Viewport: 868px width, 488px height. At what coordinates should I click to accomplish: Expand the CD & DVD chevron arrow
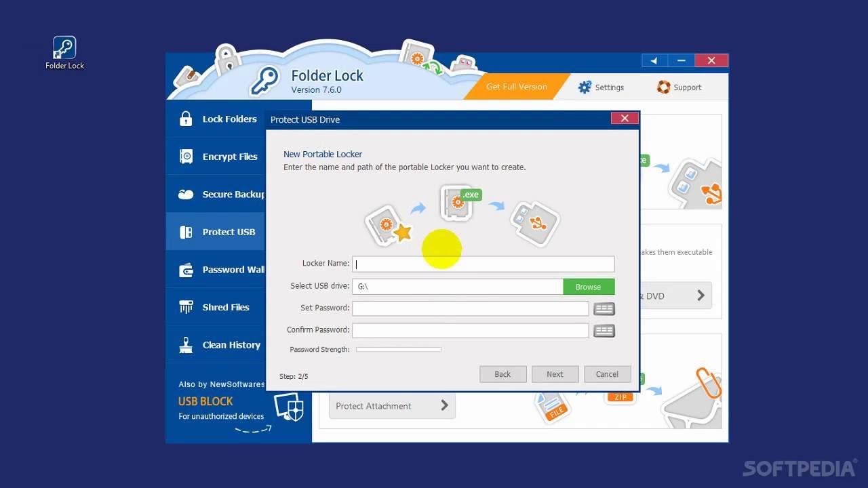coord(701,296)
